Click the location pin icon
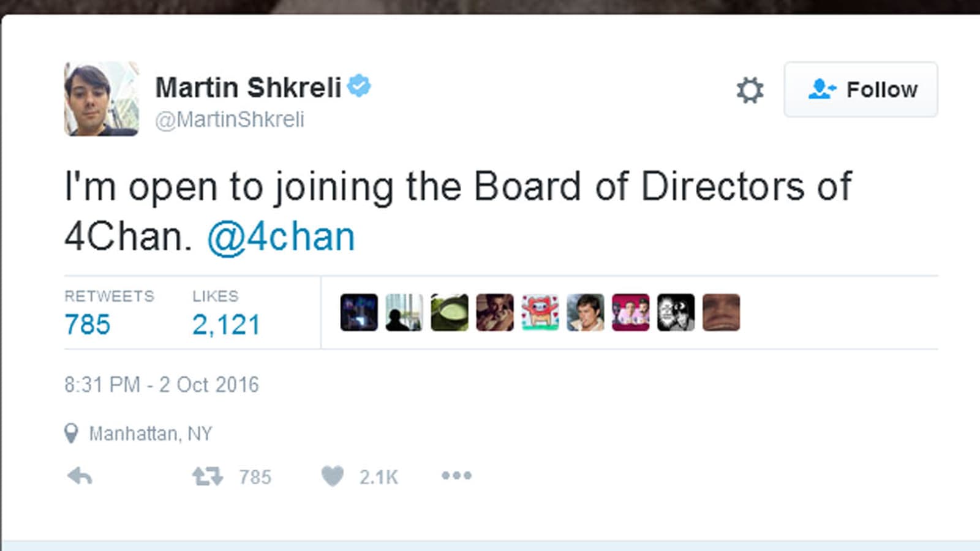980x551 pixels. (71, 433)
